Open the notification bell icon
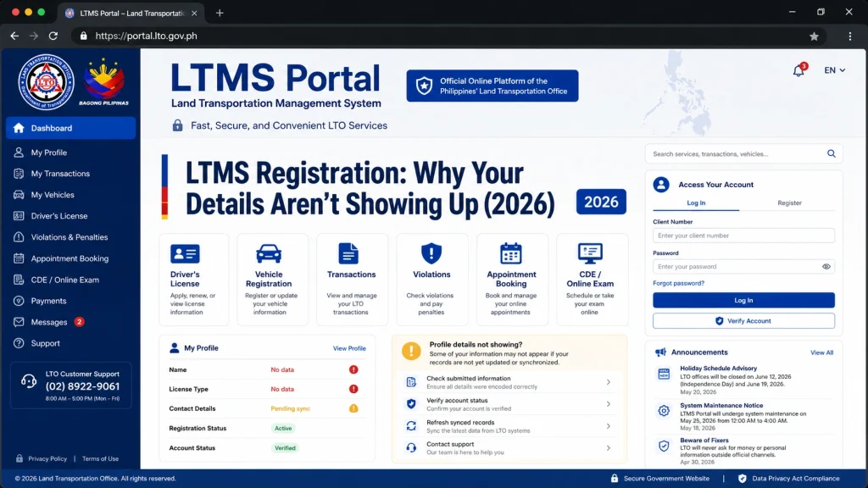Screen dimensions: 868x488 798,70
